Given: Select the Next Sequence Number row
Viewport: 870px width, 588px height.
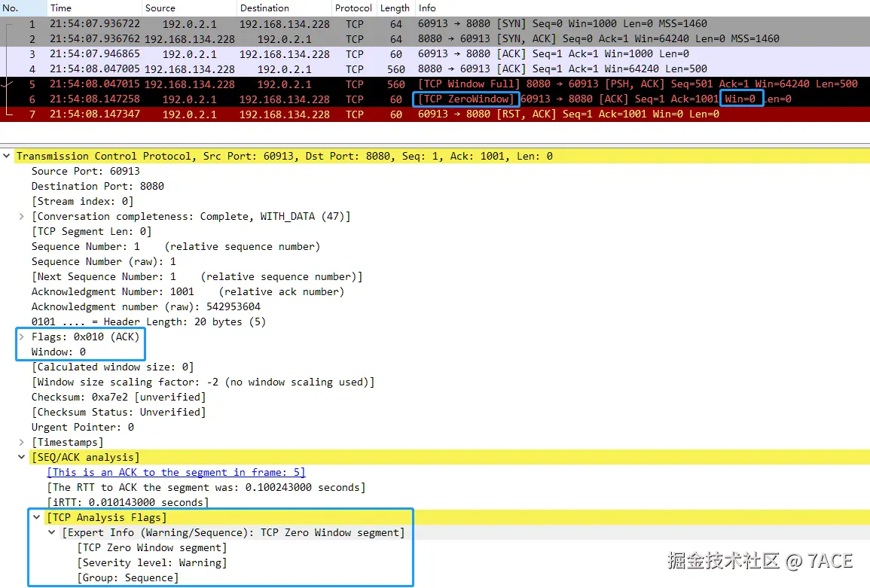Looking at the screenshot, I should click(x=197, y=276).
